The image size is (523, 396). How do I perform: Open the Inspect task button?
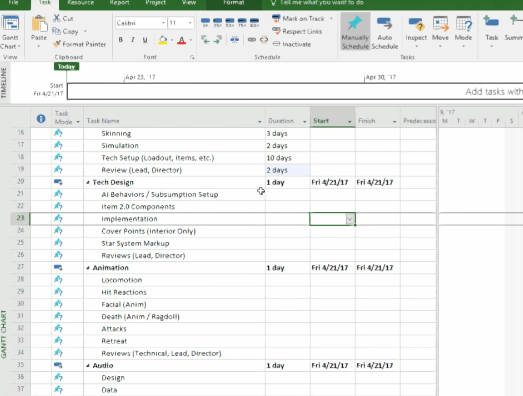[416, 32]
